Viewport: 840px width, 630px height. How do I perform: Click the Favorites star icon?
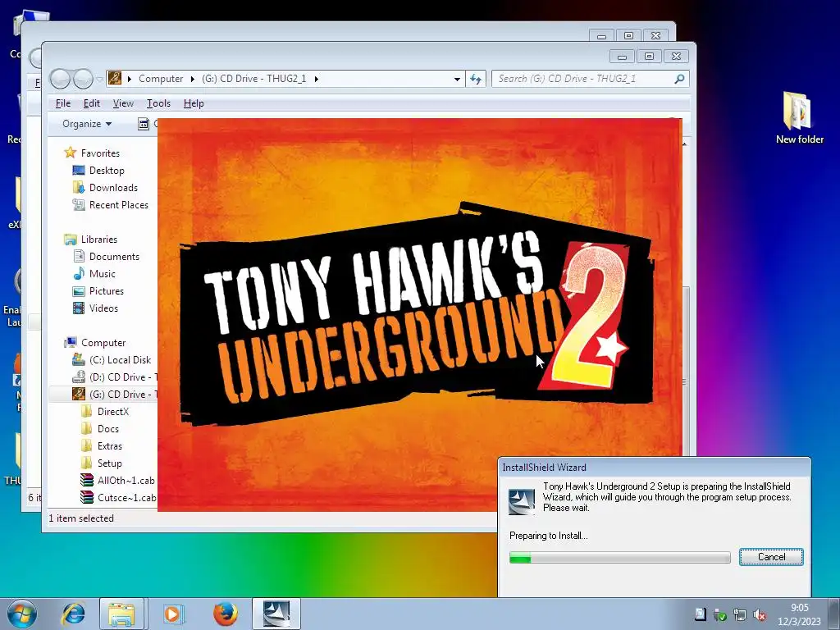coord(71,153)
